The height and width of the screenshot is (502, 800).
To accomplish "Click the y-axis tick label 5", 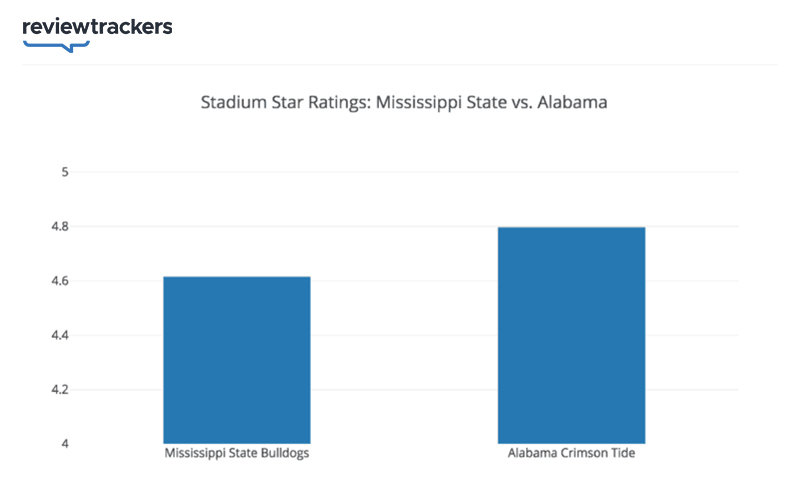I will coord(63,172).
